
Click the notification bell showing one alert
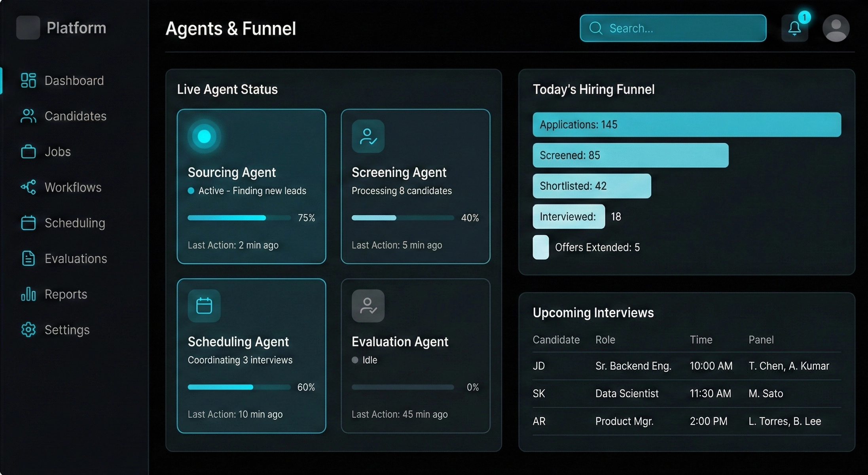(794, 28)
